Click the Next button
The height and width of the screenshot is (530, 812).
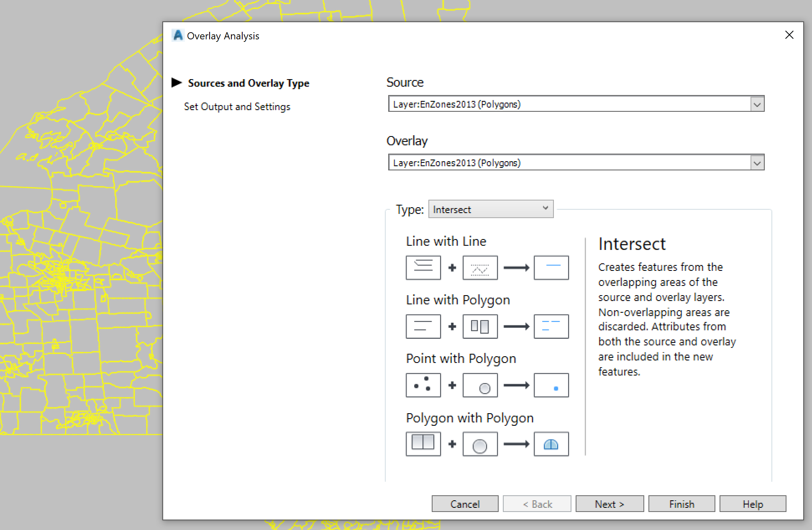(x=609, y=504)
